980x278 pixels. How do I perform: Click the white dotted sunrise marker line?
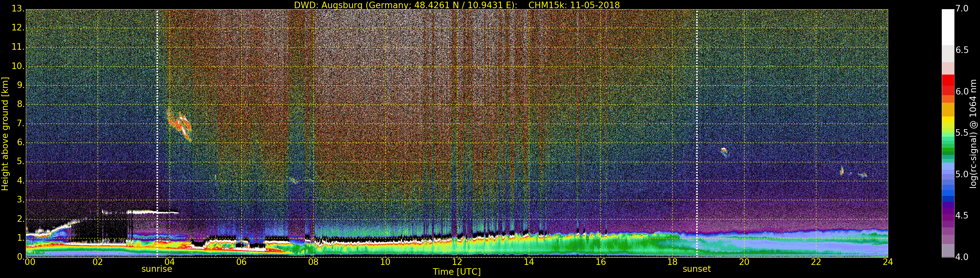tap(157, 133)
